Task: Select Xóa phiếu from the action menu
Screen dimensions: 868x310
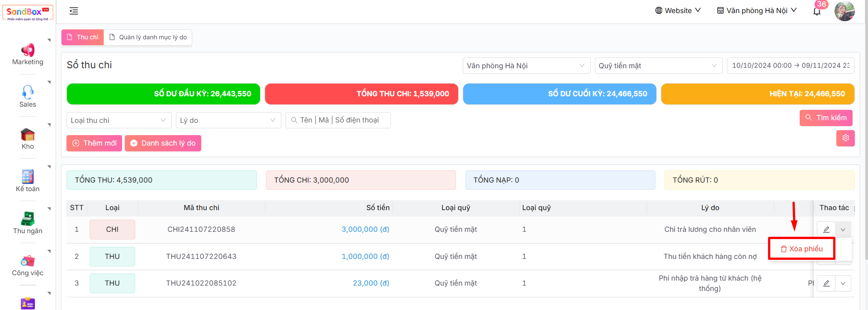Action: 802,249
